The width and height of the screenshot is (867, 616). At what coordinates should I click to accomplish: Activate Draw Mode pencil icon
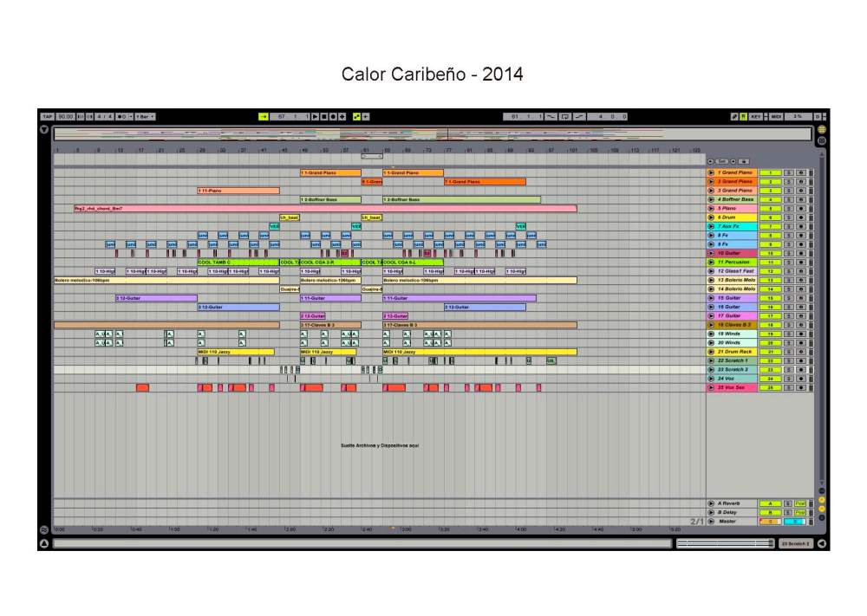[x=734, y=116]
